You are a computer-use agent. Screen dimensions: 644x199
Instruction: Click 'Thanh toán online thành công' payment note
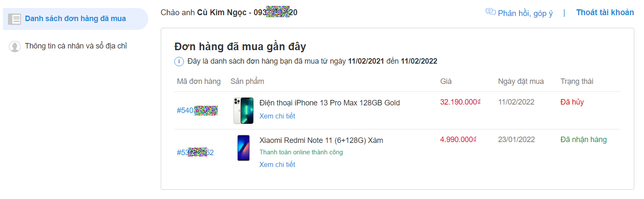pos(301,152)
